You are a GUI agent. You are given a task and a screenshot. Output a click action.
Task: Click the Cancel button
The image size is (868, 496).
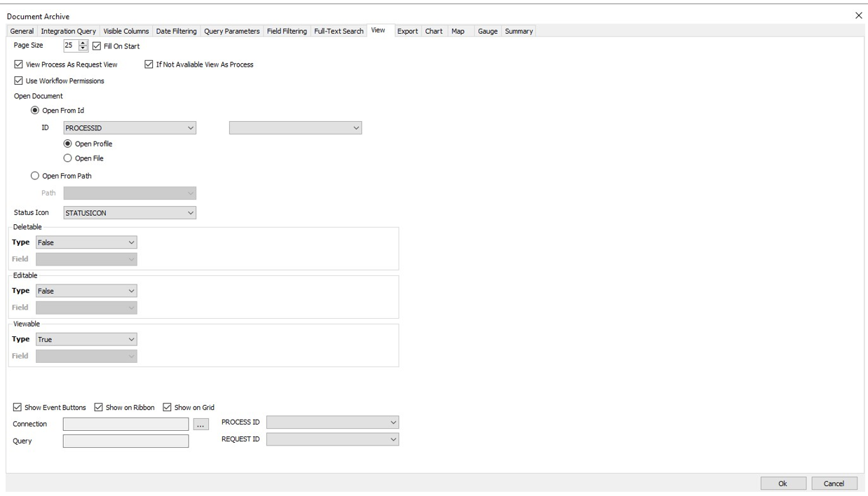[x=834, y=483]
